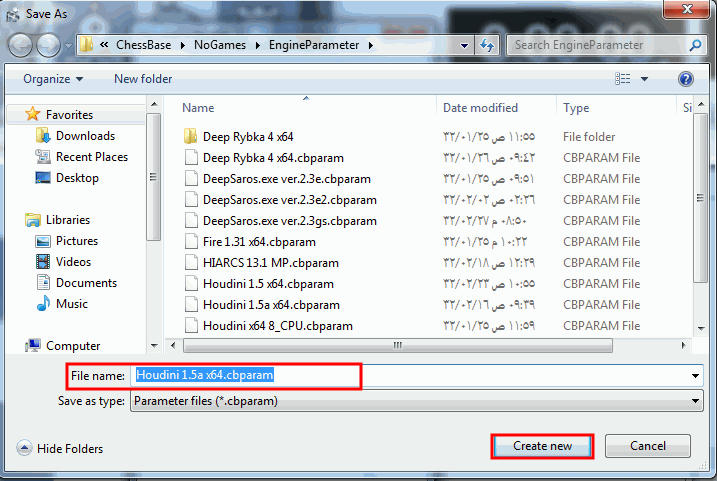The image size is (717, 481).
Task: Click the Videos film icon
Action: click(x=43, y=262)
